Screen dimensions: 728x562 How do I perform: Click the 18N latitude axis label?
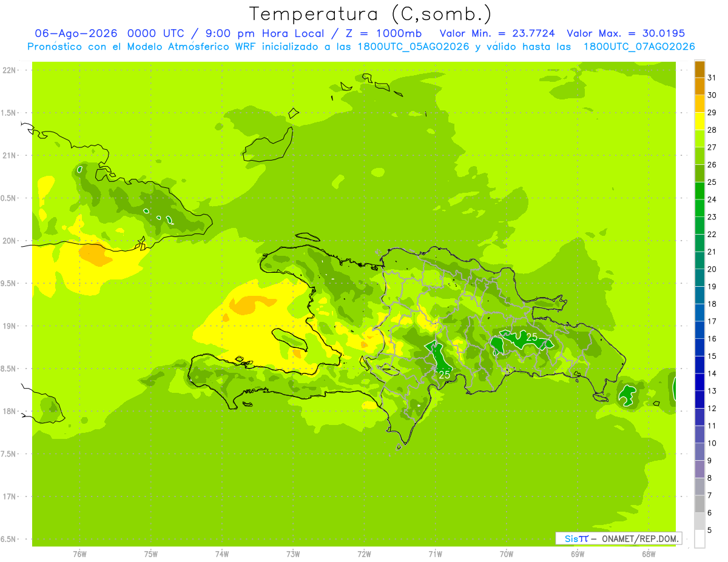point(10,411)
